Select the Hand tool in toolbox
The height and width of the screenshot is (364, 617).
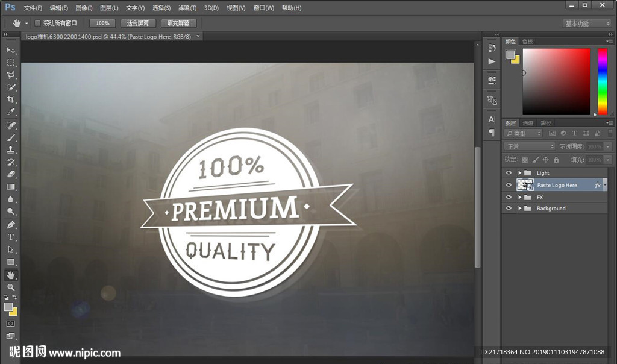(11, 275)
